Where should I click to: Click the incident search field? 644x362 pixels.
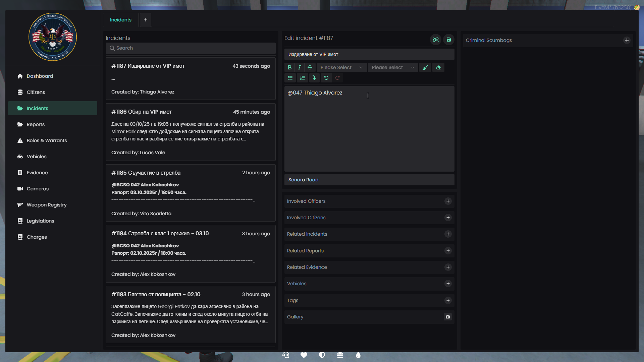click(191, 48)
